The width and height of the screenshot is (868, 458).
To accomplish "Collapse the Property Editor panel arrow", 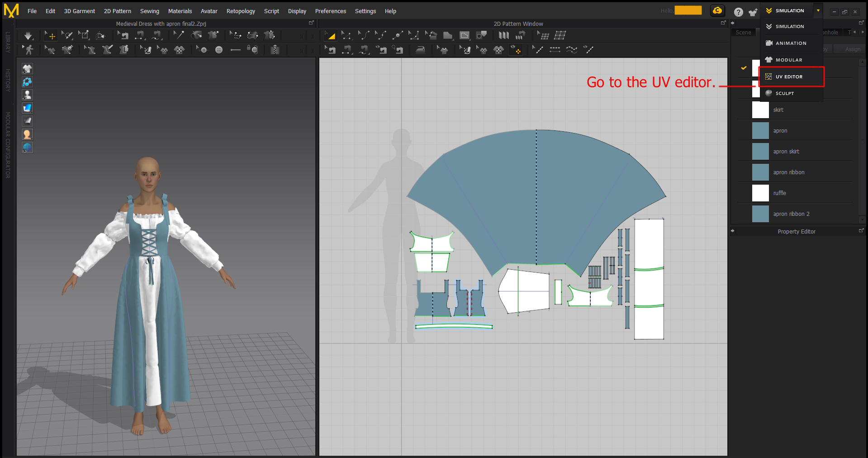I will tap(733, 231).
